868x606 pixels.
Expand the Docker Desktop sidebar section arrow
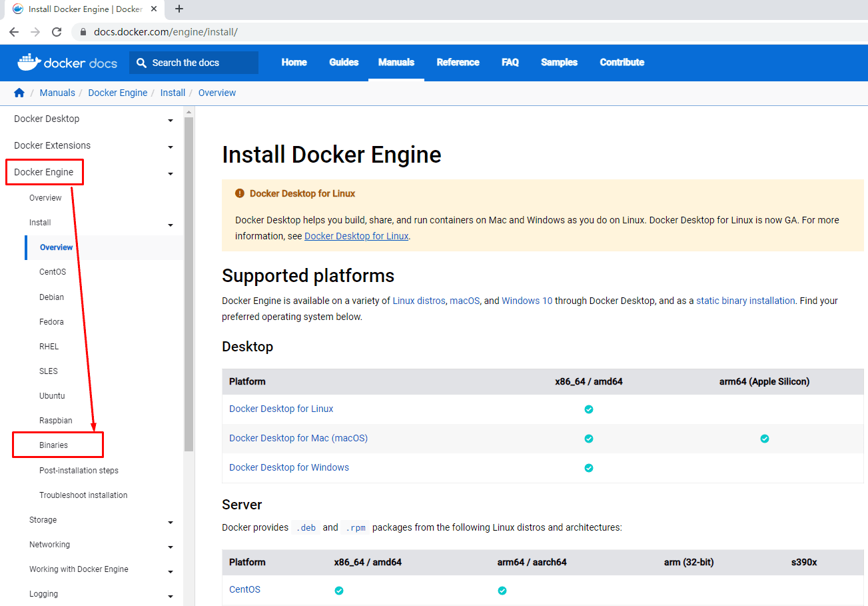click(x=171, y=121)
